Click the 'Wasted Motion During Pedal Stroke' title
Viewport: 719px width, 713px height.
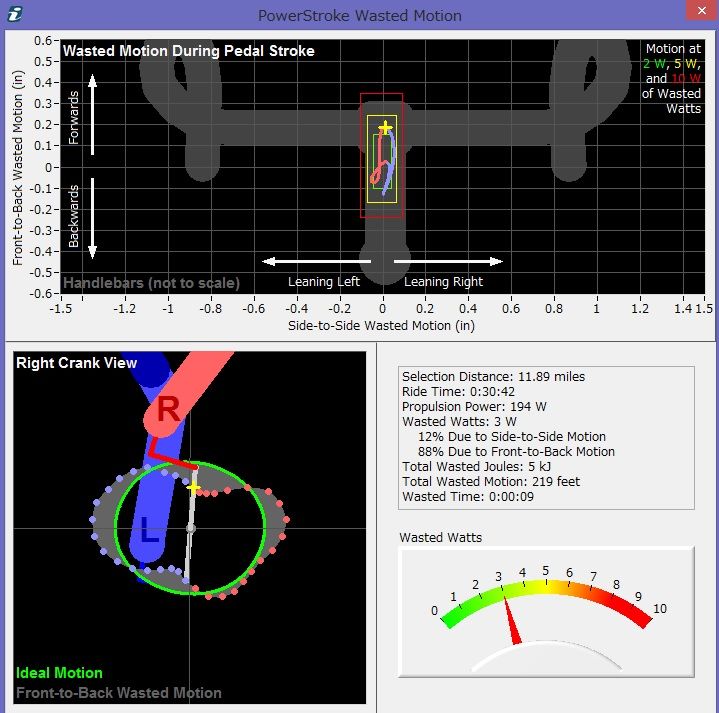188,50
